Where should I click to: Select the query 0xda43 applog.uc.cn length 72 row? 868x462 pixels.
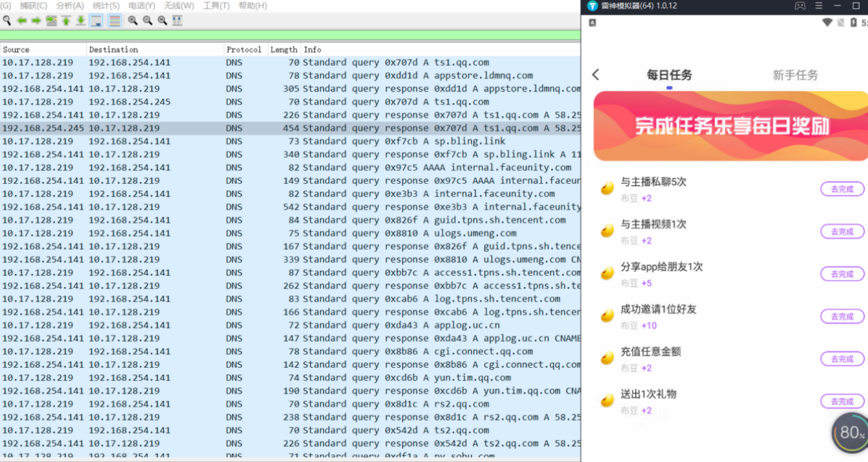tap(290, 325)
